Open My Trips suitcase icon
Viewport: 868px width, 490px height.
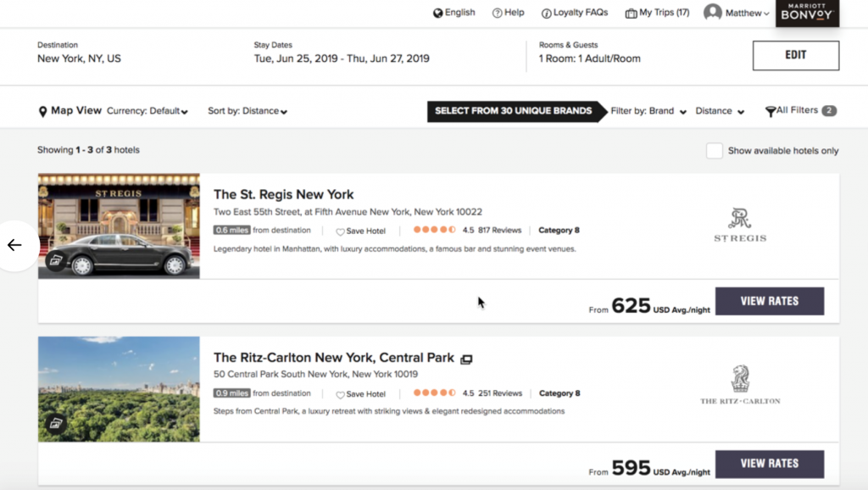pyautogui.click(x=631, y=14)
